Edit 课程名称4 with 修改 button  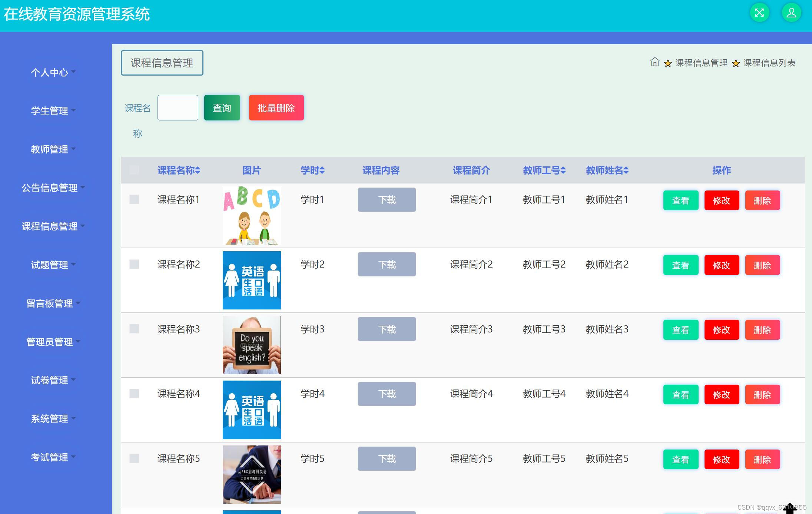coord(722,395)
